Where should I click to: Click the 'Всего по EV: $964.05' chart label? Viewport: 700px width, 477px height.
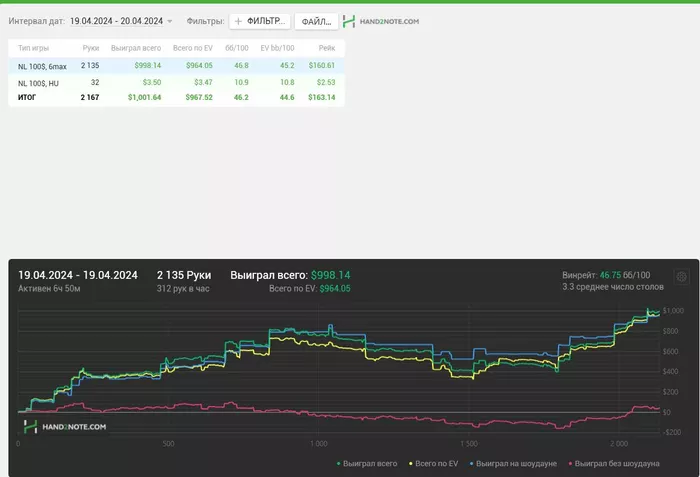pyautogui.click(x=309, y=289)
